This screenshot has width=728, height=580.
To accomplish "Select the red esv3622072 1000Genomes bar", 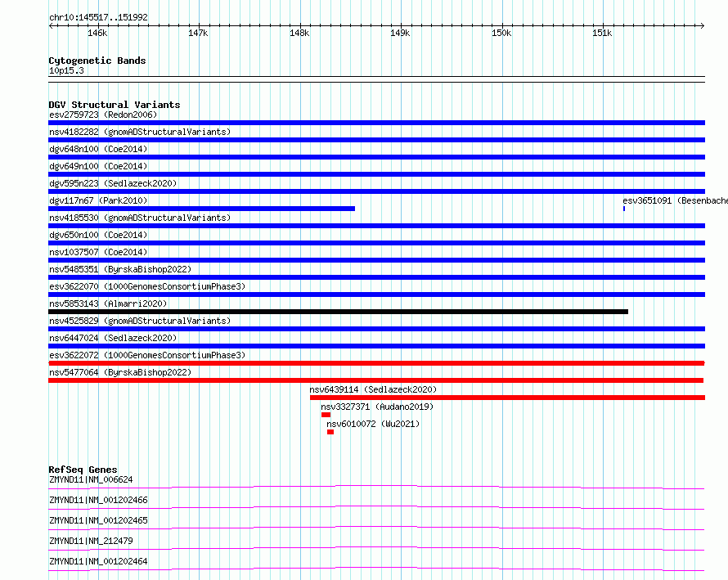I will [376, 363].
